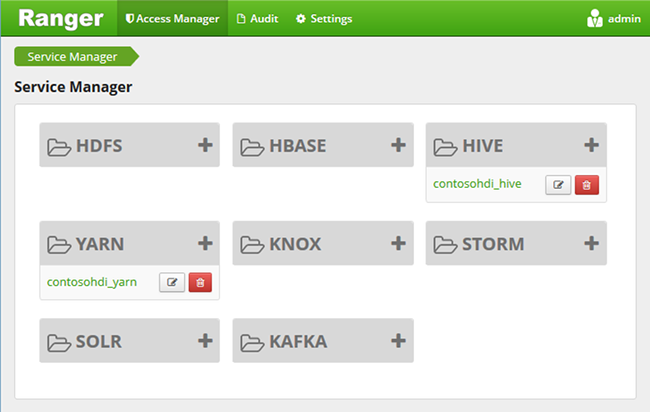
Task: Add a new KAFKA service
Action: (x=398, y=341)
